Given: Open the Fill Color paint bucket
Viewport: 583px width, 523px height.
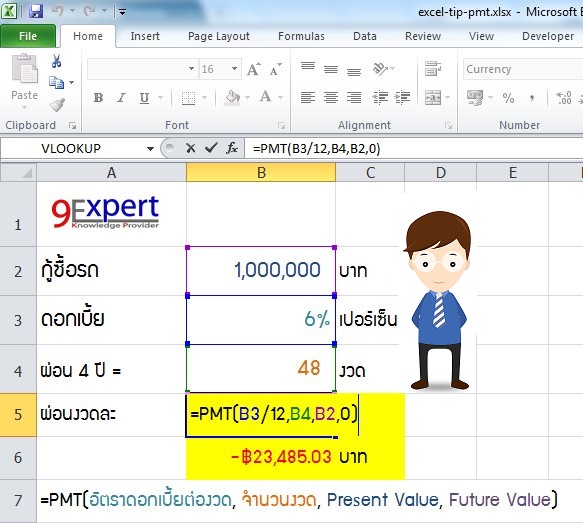Looking at the screenshot, I should click(232, 98).
